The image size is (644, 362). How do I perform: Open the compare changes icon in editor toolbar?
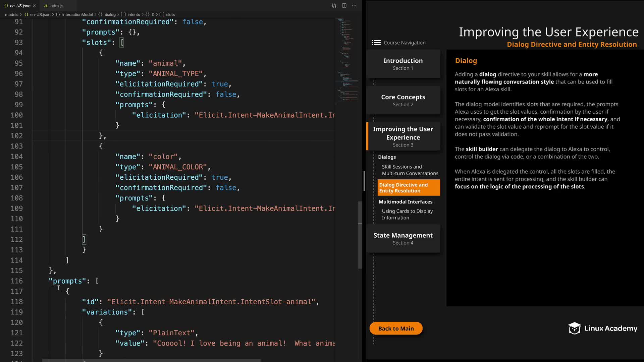click(x=334, y=6)
